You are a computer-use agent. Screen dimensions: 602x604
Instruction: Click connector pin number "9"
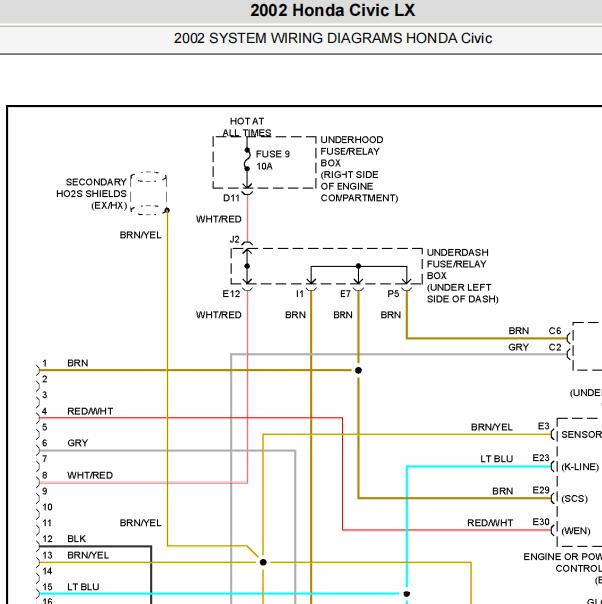[x=45, y=491]
